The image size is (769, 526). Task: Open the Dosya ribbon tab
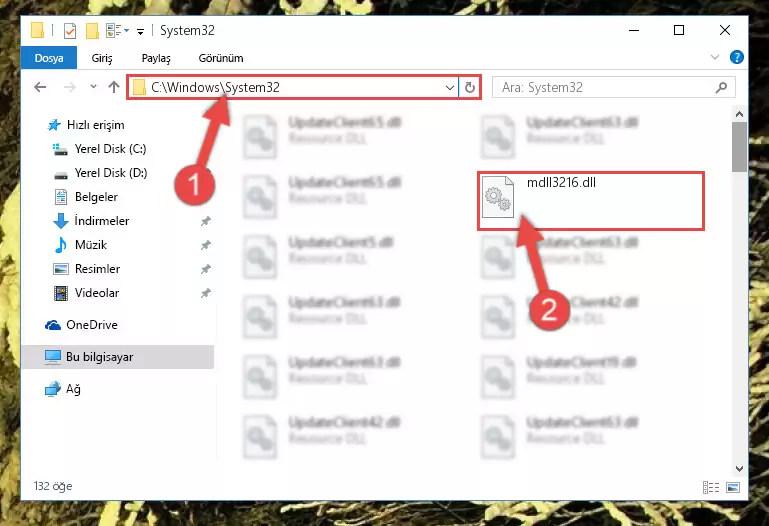(49, 58)
